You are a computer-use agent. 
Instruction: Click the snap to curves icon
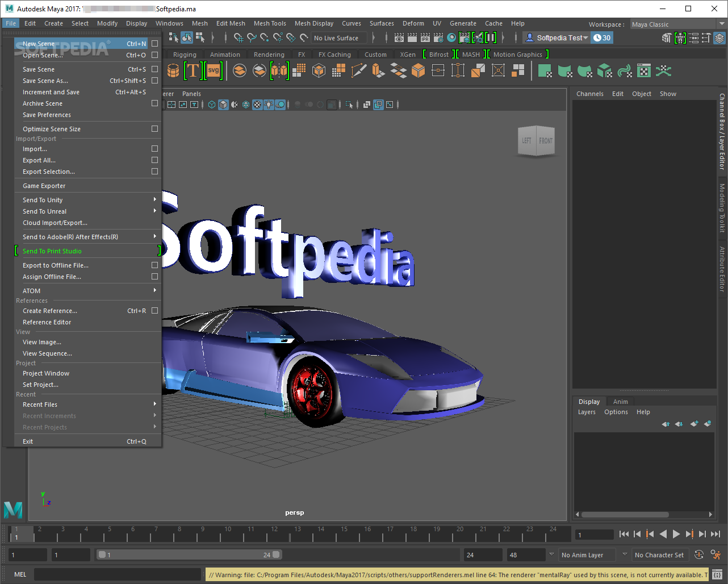pyautogui.click(x=252, y=38)
